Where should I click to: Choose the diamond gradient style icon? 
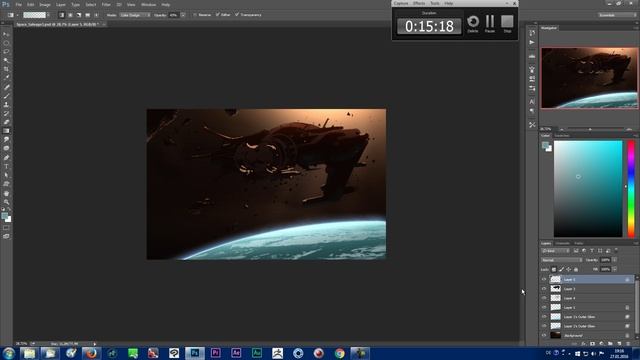pos(96,15)
